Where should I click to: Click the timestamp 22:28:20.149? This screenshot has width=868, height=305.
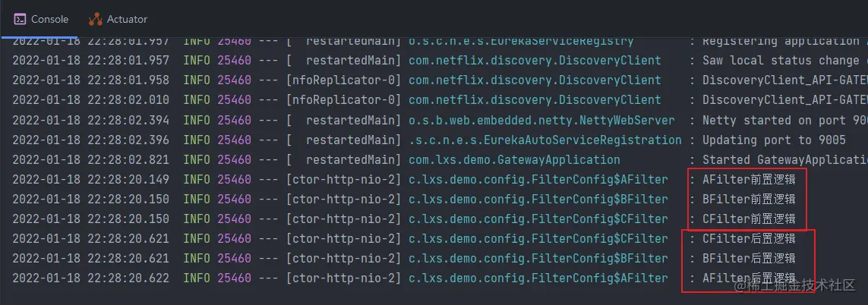(128, 179)
